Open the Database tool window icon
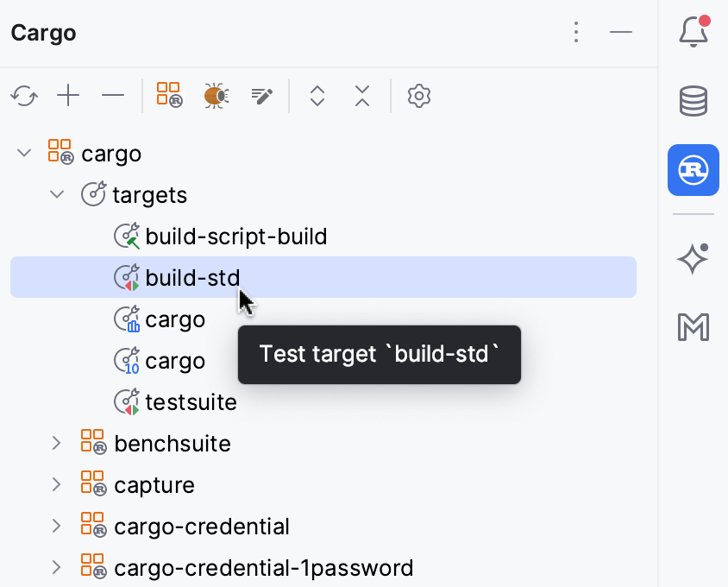This screenshot has width=728, height=587. (693, 100)
